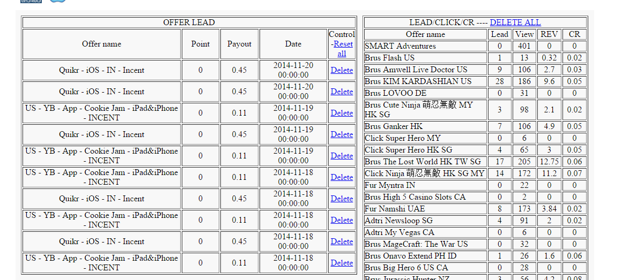Click the Point column header

pos(201,44)
